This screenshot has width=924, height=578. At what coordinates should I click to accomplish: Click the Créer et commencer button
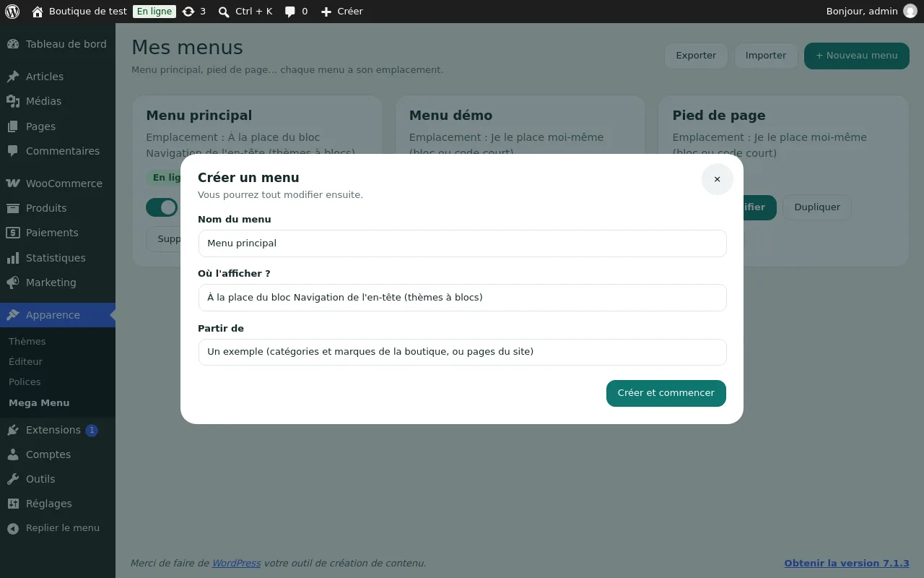666,393
